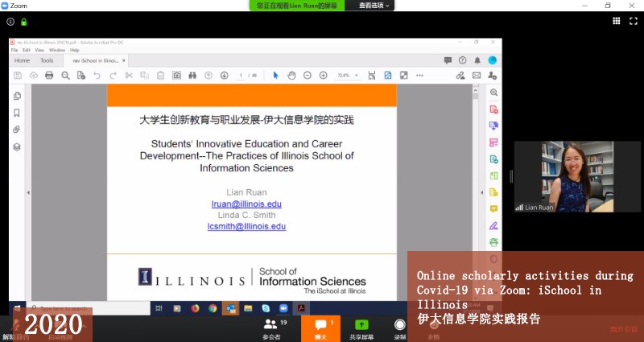Screen dimensions: 644x342
Task: Click the Chrome icon in shared taskbar
Action: tap(213, 308)
